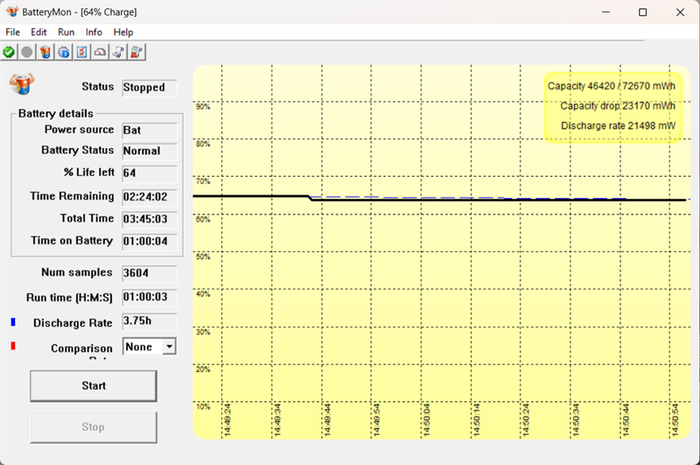Click the 14:50:54 time label on graph

[x=675, y=419]
